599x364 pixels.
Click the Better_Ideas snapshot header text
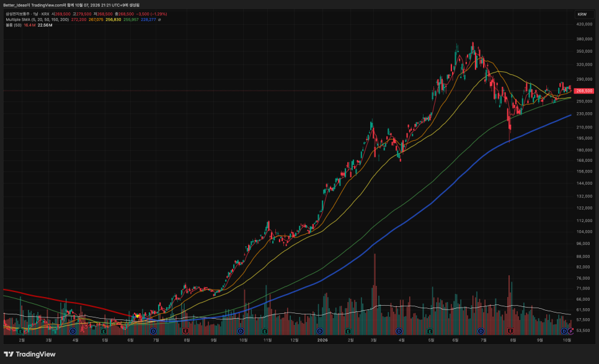coord(71,5)
